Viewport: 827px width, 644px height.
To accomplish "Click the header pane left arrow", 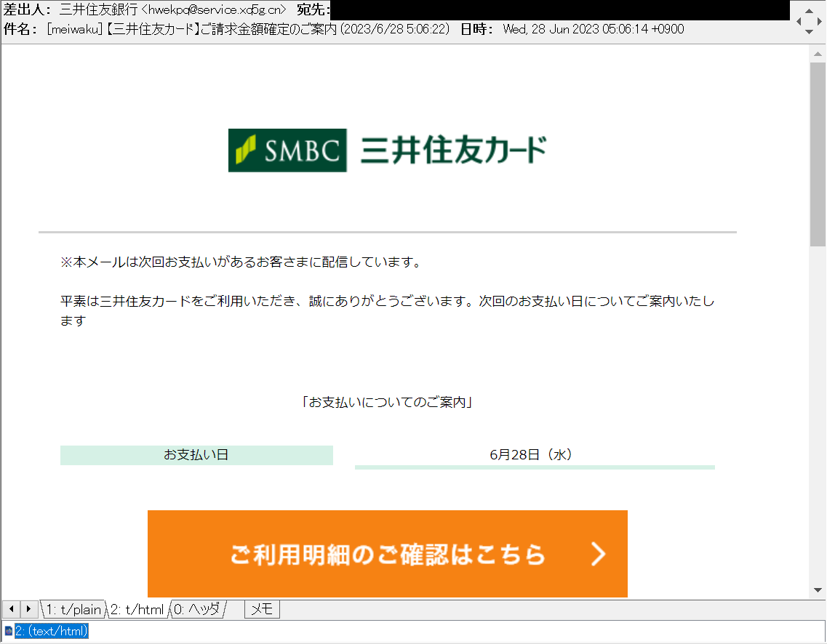I will (799, 21).
